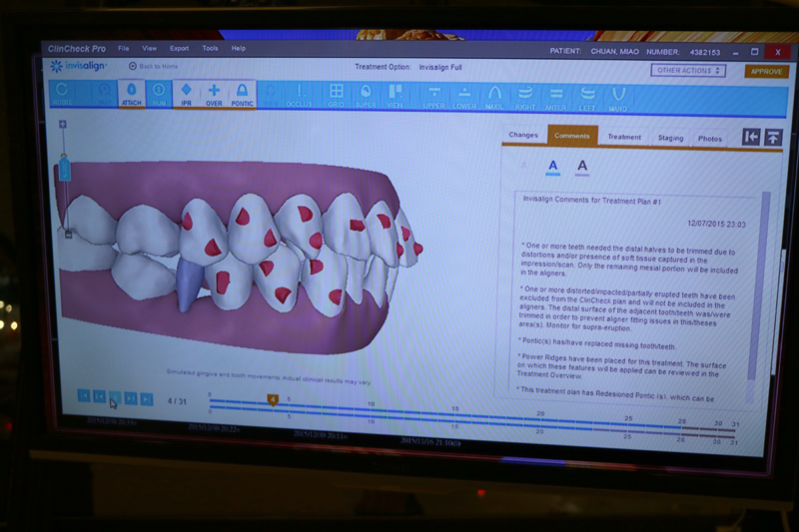799x532 pixels.
Task: Click the VIEW split-view icon
Action: 395,97
